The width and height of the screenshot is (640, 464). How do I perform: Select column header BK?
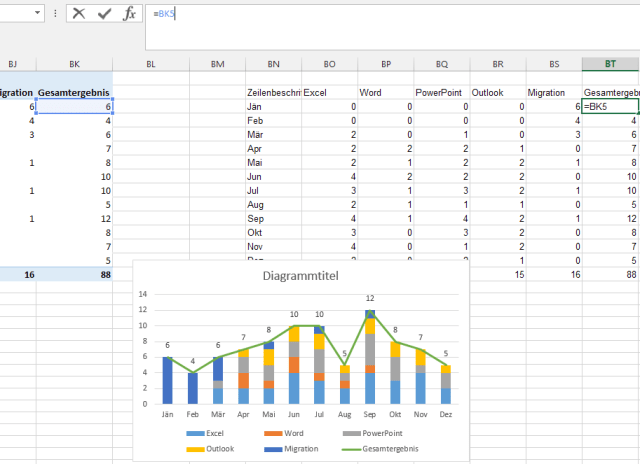coord(74,64)
